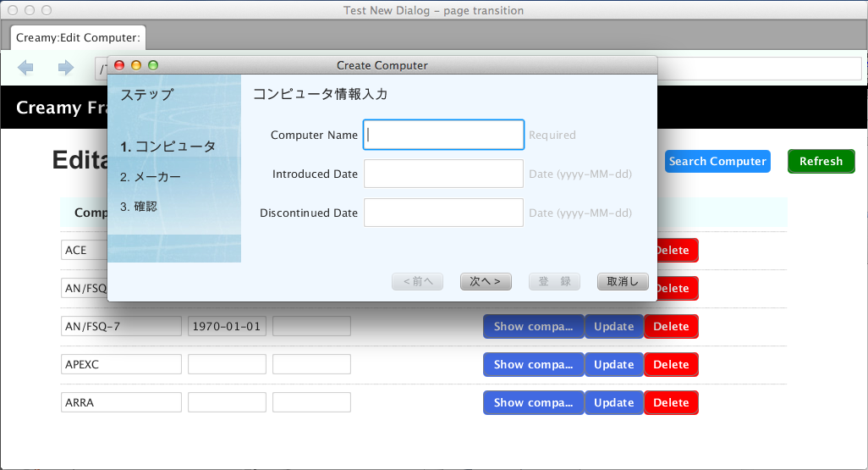Cancel the dialog with 取消し button
Viewport: 868px width, 470px height.
click(x=623, y=281)
